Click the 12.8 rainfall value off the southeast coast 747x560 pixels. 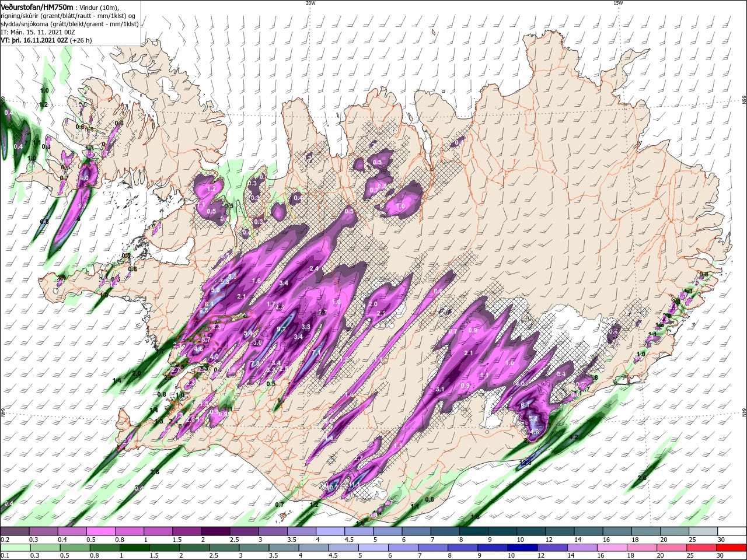tap(525, 463)
